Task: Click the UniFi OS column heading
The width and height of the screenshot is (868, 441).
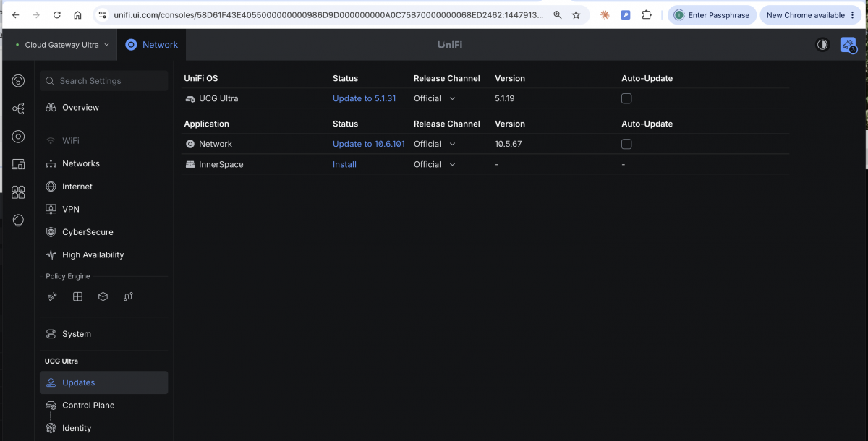Action: click(x=201, y=78)
